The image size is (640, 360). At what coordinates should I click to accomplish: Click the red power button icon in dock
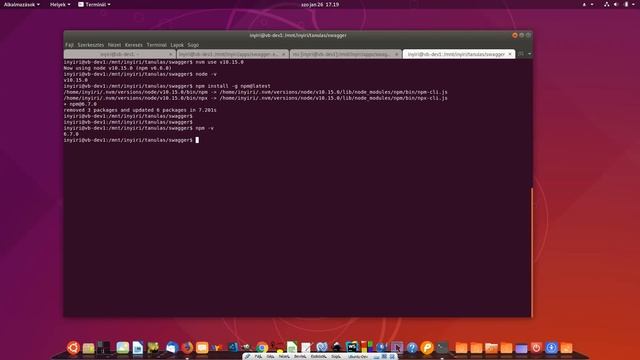pyautogui.click(x=536, y=347)
